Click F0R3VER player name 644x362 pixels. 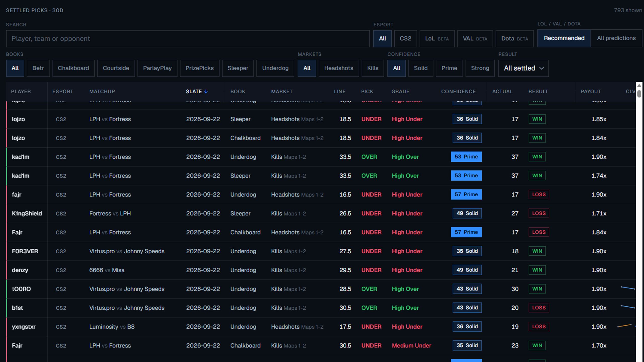click(25, 251)
